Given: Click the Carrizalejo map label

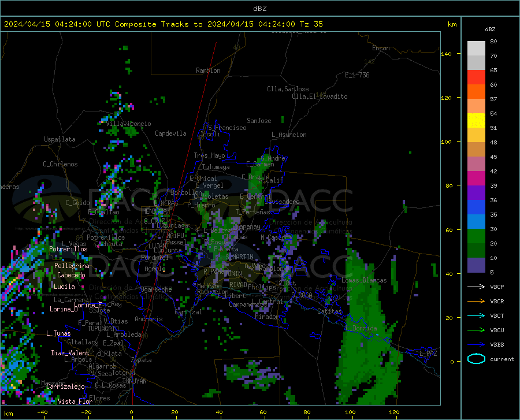Looking at the screenshot, I should 65,386.
